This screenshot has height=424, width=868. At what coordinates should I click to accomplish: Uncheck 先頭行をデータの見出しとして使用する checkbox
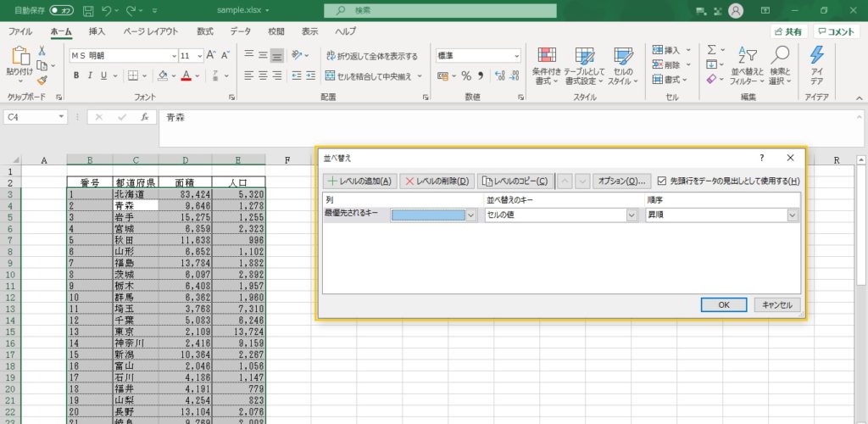point(662,181)
